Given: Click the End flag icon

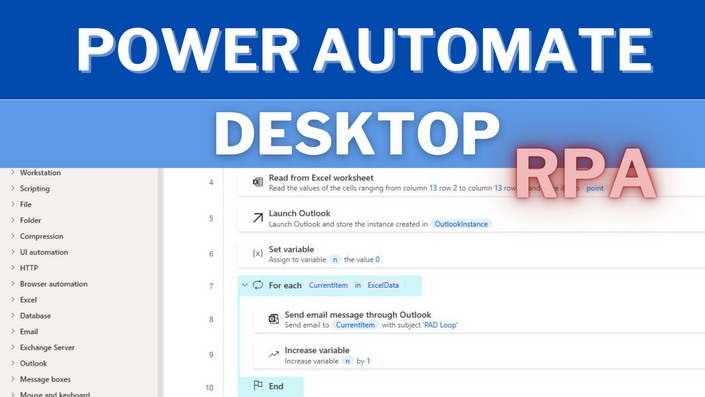Looking at the screenshot, I should [258, 386].
